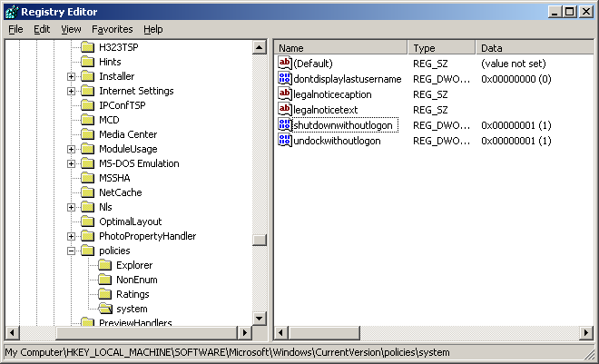Click the legalnoticetext string value icon

[285, 110]
